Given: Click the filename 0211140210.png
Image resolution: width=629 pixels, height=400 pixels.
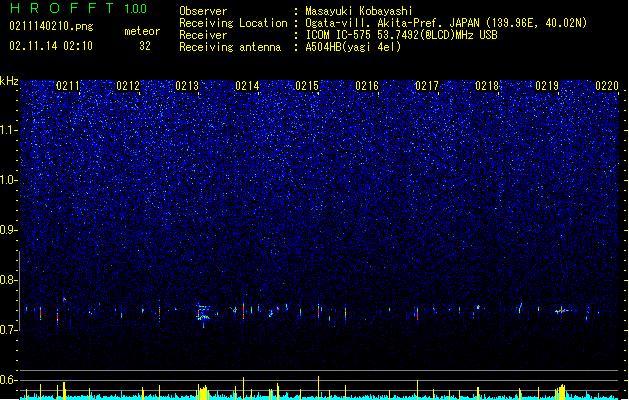Looking at the screenshot, I should 51,26.
